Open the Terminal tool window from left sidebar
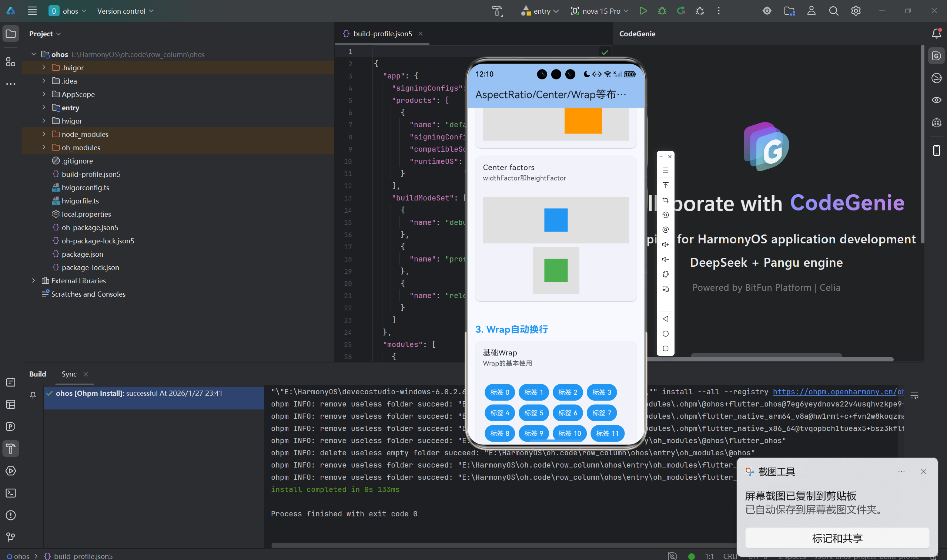947x560 pixels. (10, 493)
